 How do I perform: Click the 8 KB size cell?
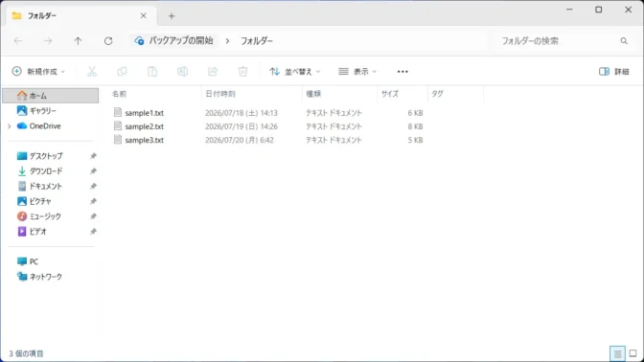pos(415,126)
